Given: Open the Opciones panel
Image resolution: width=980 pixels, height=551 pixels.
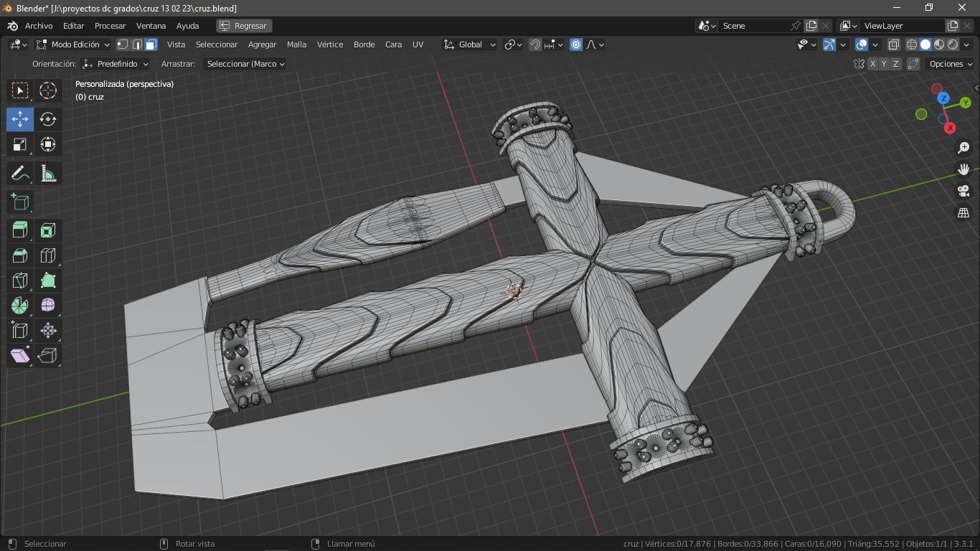Looking at the screenshot, I should [949, 63].
